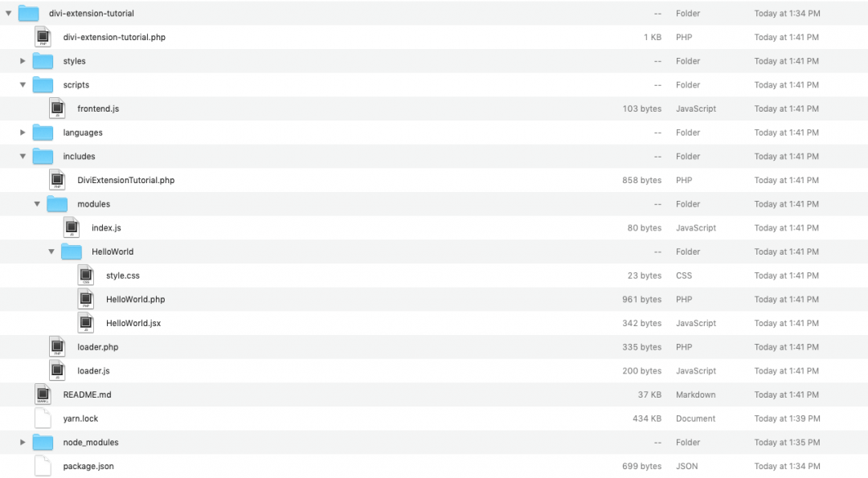This screenshot has height=478, width=868.
Task: Click the package.json file icon
Action: (43, 466)
